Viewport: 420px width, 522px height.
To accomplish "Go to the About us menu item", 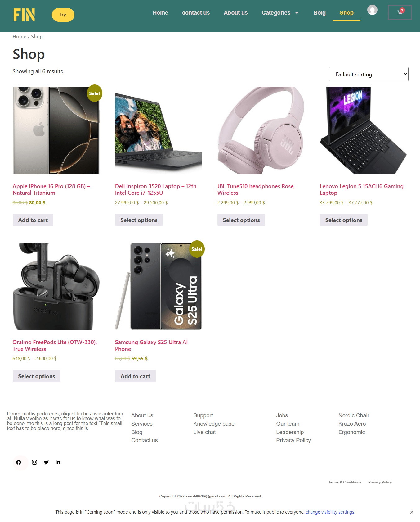I will (236, 13).
